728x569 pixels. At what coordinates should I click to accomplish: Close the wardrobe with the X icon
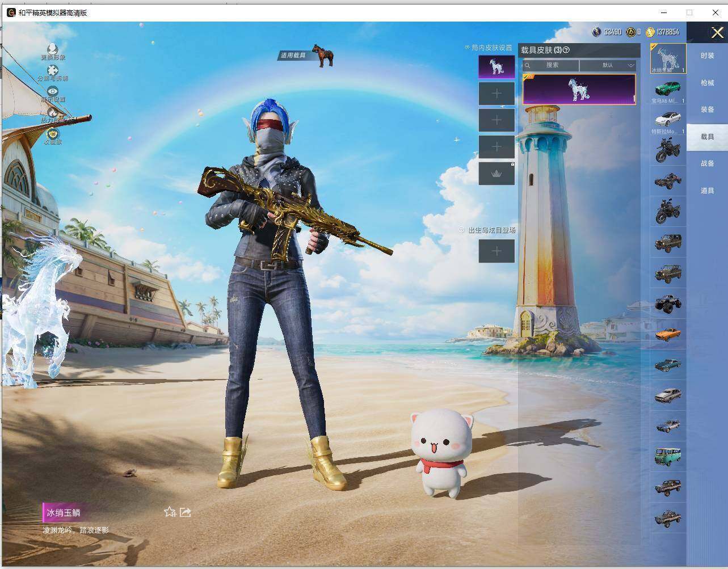(717, 33)
